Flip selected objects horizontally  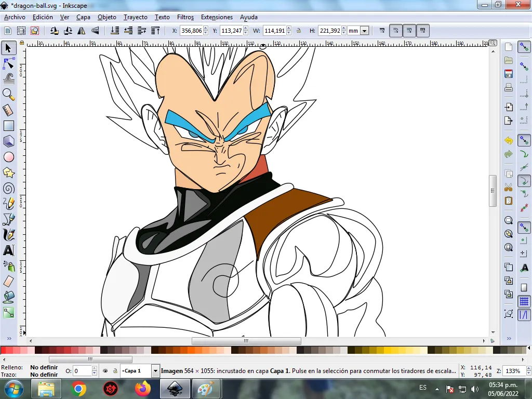[82, 31]
